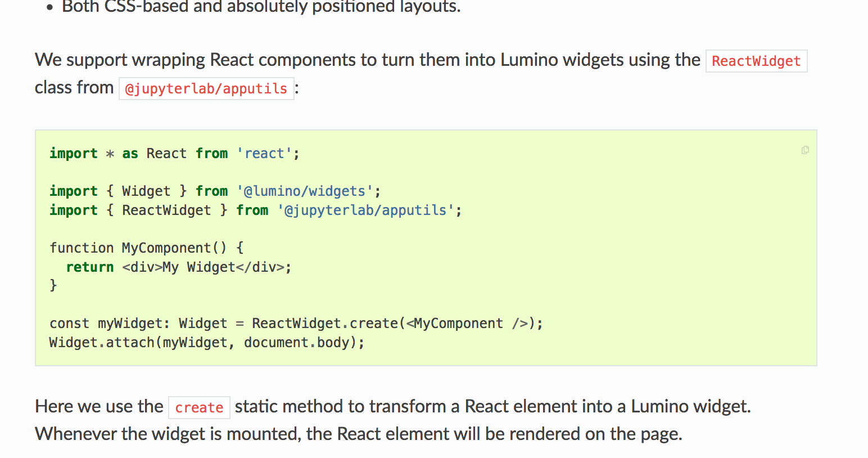
Task: Click the 'react' string literal in code
Action: 264,153
